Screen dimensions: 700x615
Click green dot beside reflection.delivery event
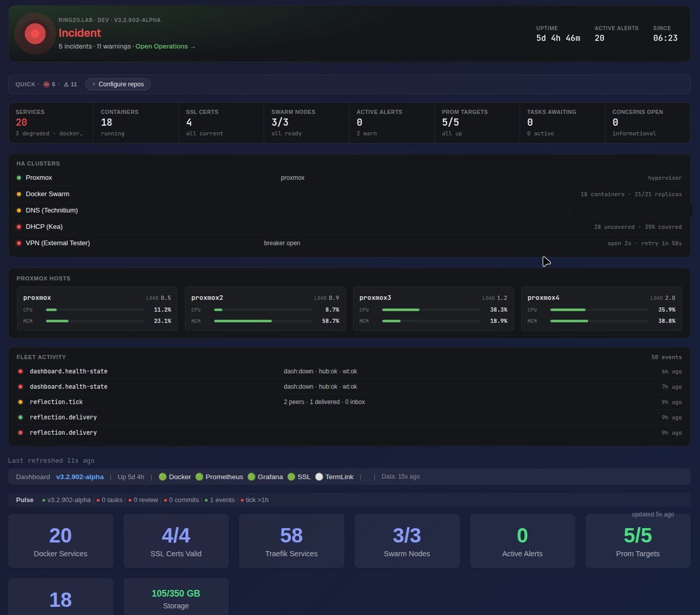point(20,417)
